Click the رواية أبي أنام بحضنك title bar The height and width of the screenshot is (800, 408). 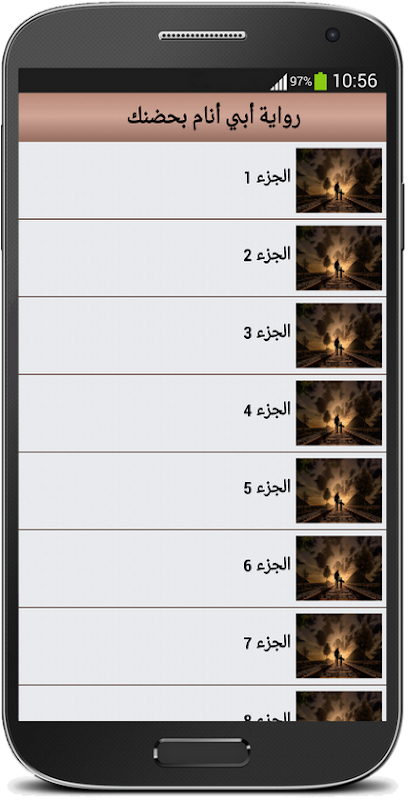[202, 117]
